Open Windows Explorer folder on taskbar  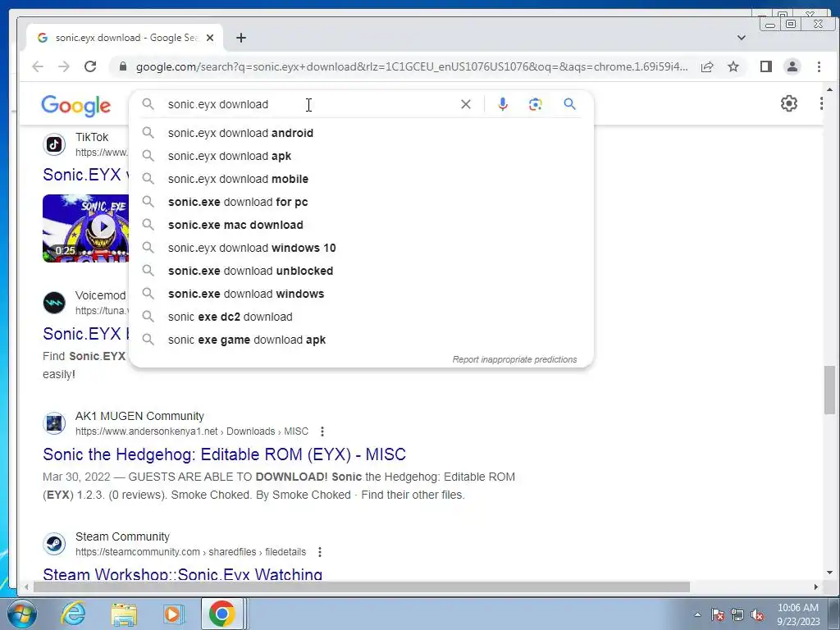coord(124,614)
